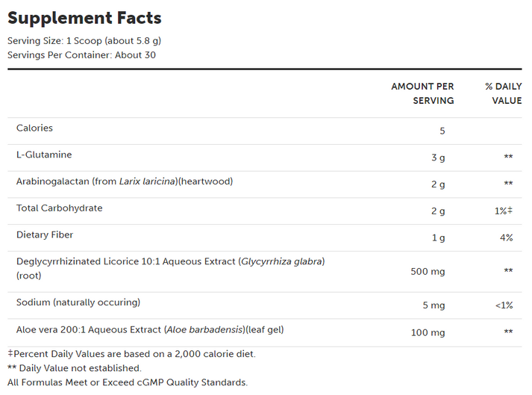Select the Deglycyrrhizinated Licorice extract label
Viewport: 532px width, 395px height.
(170, 261)
